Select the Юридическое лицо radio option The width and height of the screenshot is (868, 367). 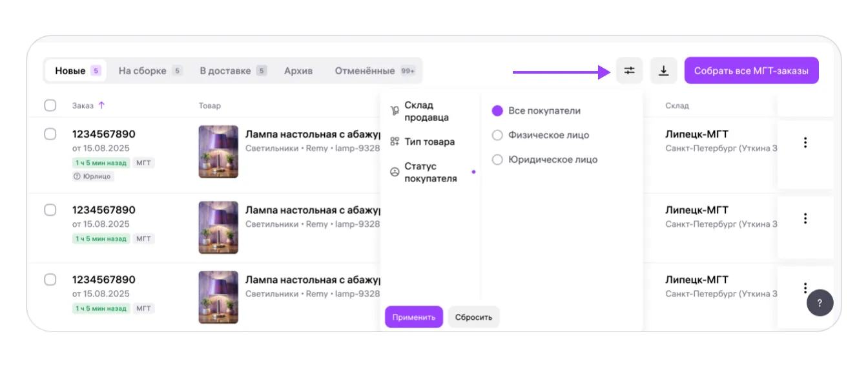pyautogui.click(x=497, y=160)
